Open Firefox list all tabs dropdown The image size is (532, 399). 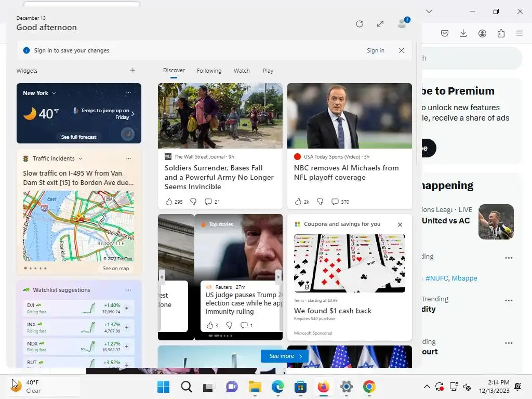[429, 11]
